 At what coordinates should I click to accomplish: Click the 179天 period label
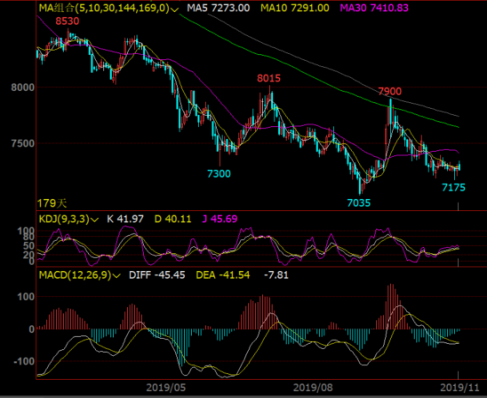point(52,203)
